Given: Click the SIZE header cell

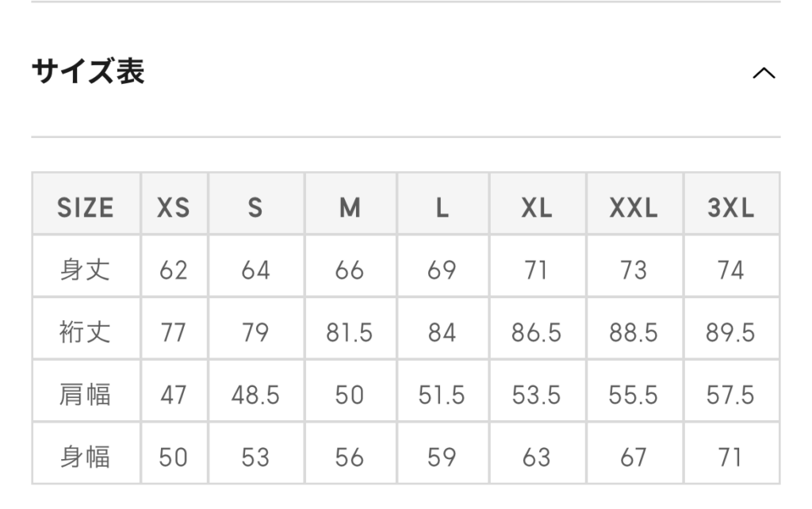Looking at the screenshot, I should pos(86,209).
